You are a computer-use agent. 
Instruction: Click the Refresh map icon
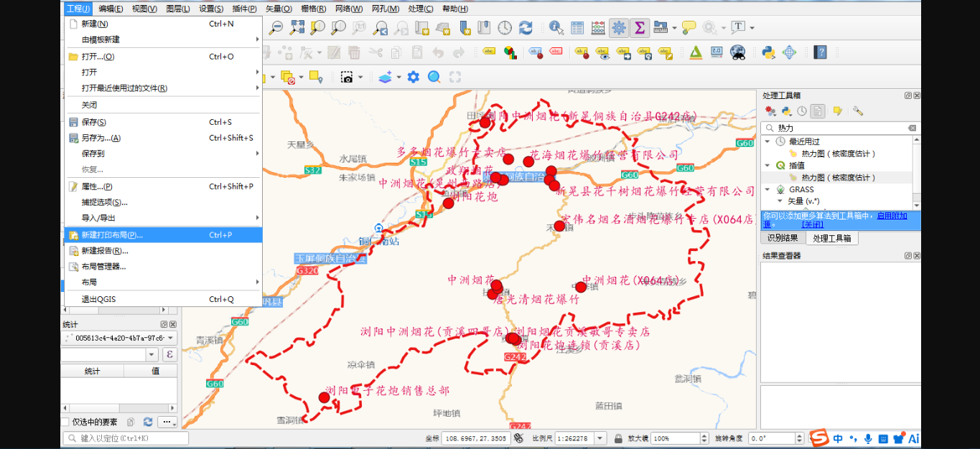526,28
